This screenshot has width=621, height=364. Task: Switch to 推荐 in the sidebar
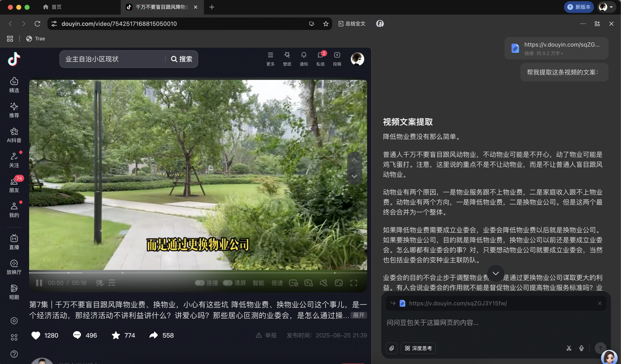click(x=14, y=110)
